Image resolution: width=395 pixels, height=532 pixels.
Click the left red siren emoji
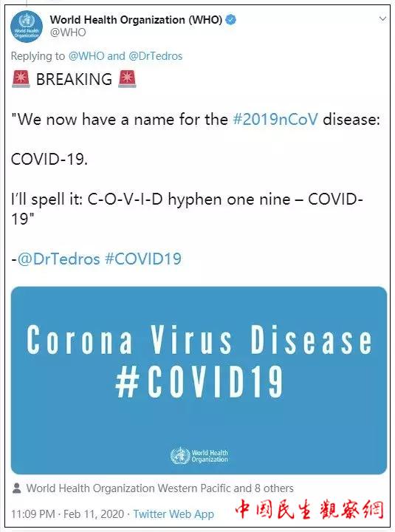[x=21, y=79]
